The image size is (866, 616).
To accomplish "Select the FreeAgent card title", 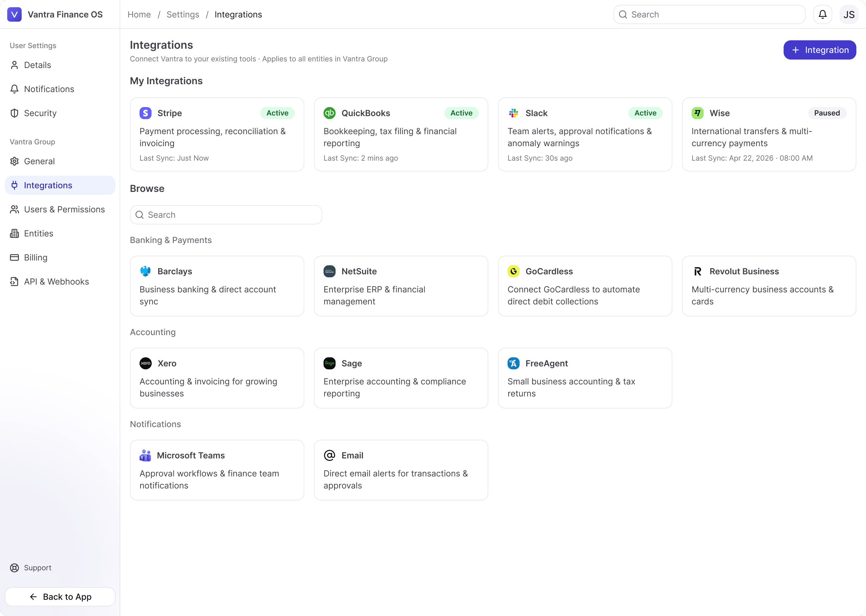I will click(x=546, y=363).
